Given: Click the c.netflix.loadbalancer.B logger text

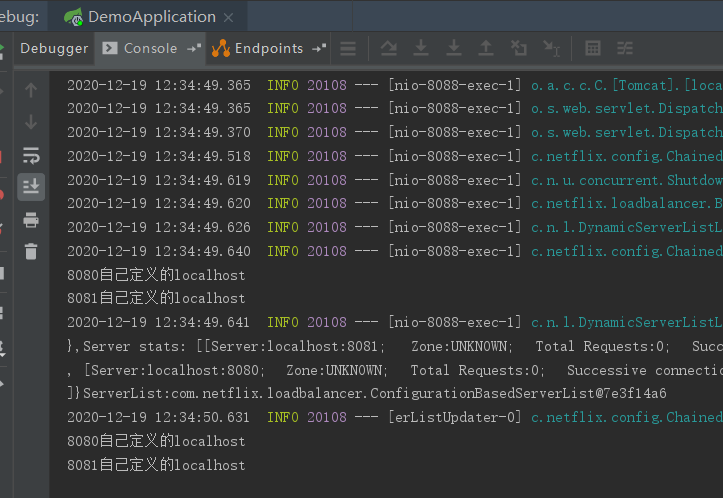Looking at the screenshot, I should pyautogui.click(x=627, y=203).
